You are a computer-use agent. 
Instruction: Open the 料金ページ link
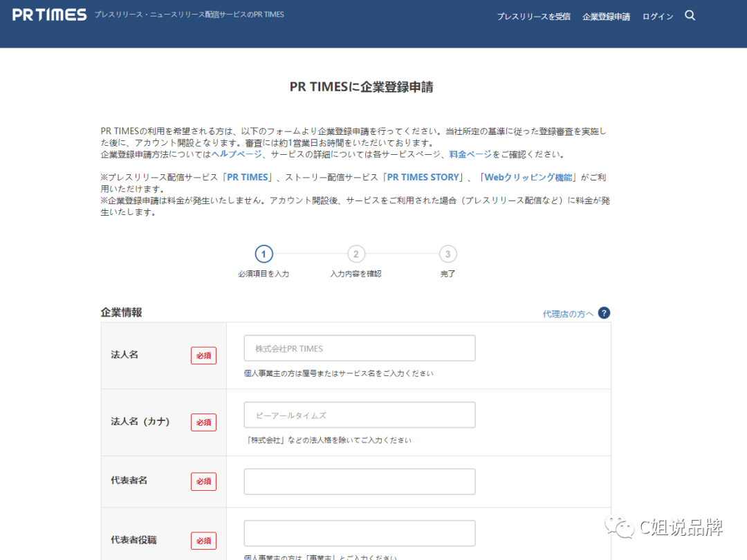point(470,155)
